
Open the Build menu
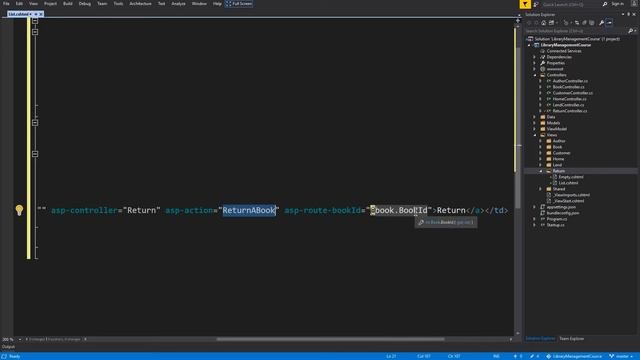click(68, 4)
